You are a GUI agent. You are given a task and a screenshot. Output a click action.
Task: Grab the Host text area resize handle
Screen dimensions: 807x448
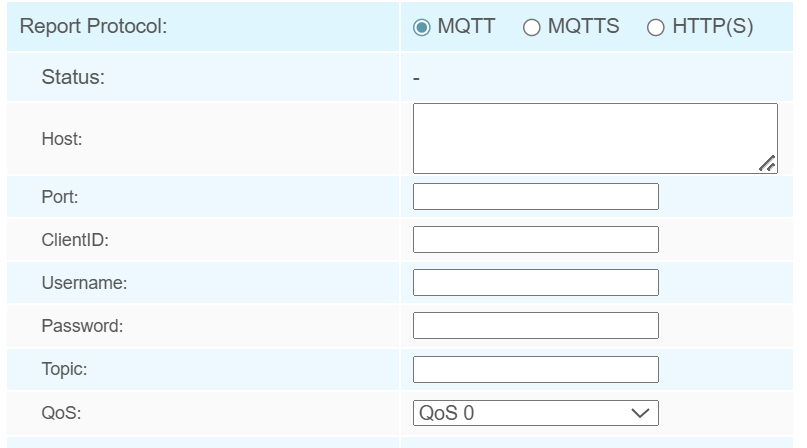767,164
